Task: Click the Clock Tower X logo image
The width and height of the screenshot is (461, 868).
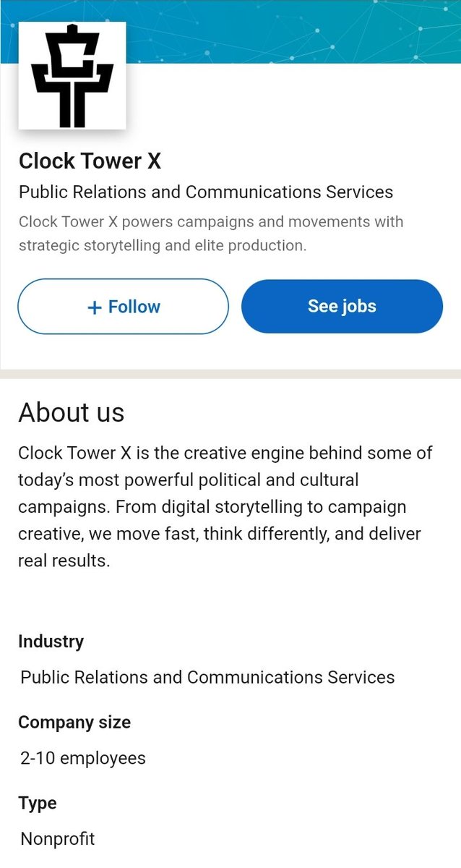Action: [x=72, y=75]
